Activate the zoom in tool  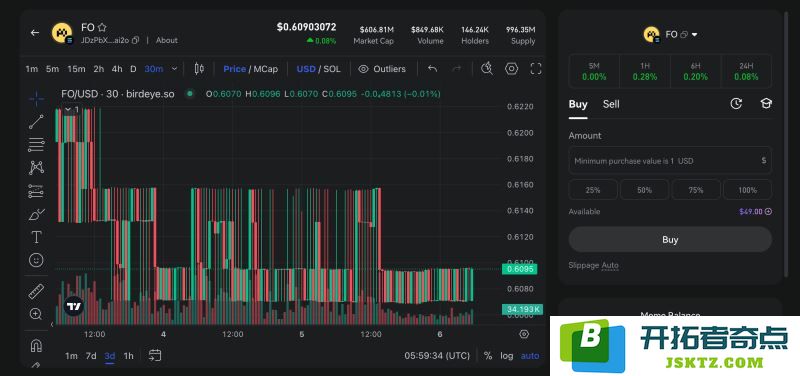pyautogui.click(x=36, y=314)
